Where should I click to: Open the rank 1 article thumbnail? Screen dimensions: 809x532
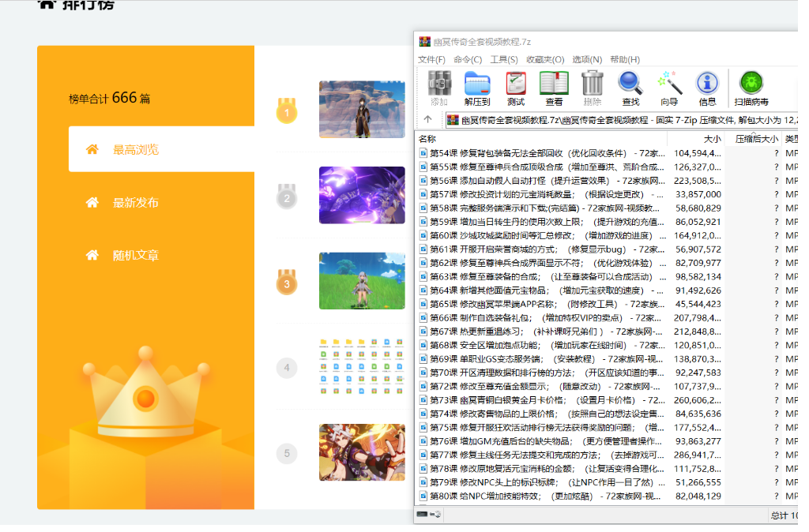point(362,110)
